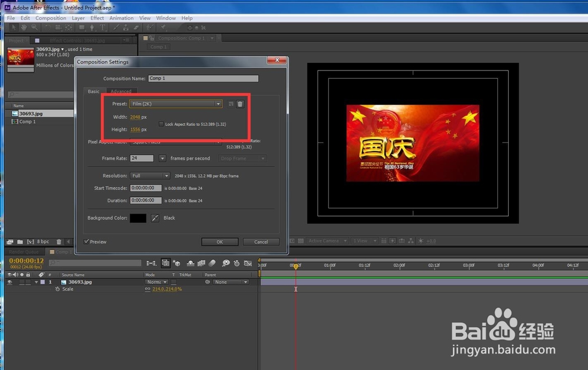Open the Effect menu
588x370 pixels.
point(97,18)
